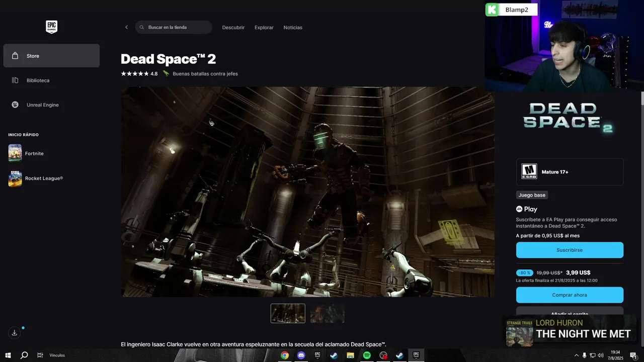Open the Windows Start menu
644x362 pixels.
pos(8,355)
